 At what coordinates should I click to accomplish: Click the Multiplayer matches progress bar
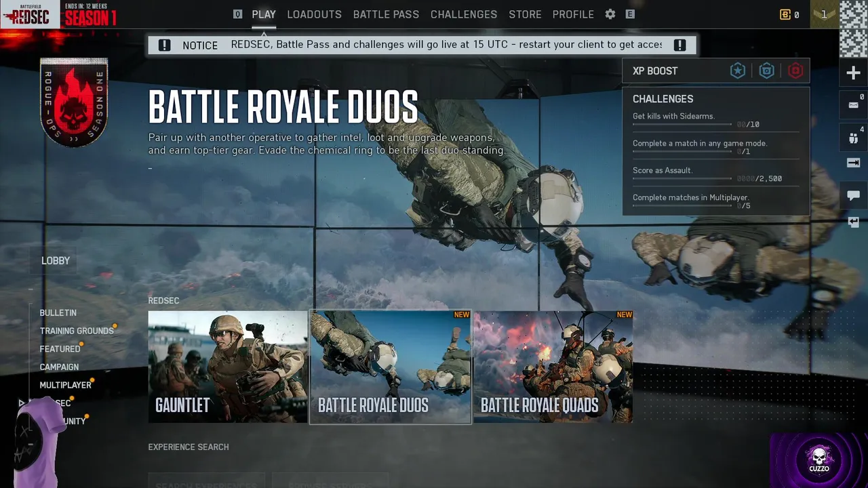[x=682, y=206]
